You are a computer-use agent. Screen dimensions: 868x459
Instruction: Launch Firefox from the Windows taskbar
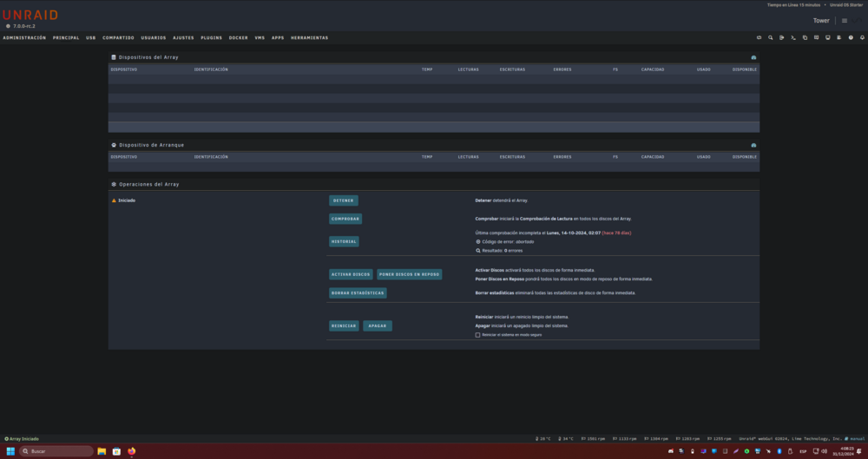pos(131,451)
